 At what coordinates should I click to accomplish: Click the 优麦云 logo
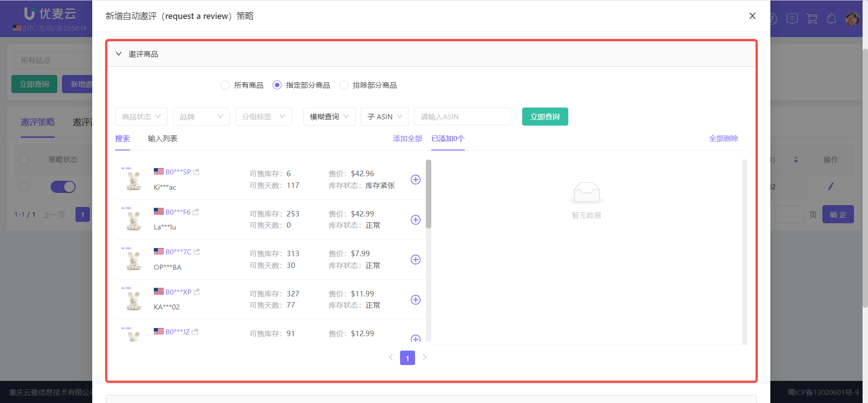click(50, 14)
